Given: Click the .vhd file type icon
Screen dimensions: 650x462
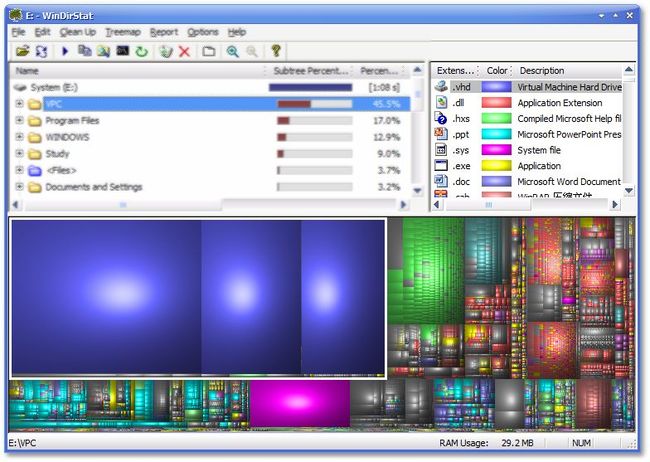Looking at the screenshot, I should point(441,87).
